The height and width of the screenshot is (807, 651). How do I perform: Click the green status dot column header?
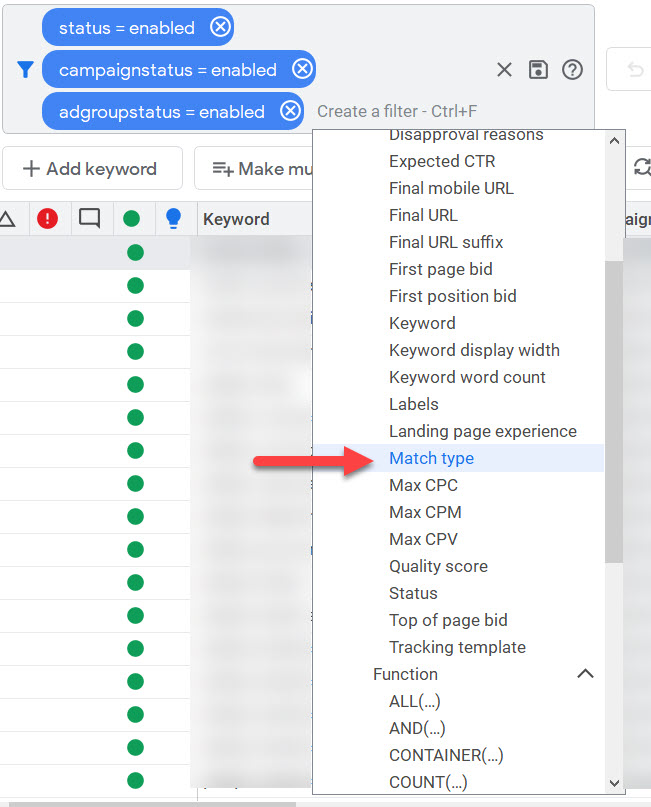coord(131,219)
